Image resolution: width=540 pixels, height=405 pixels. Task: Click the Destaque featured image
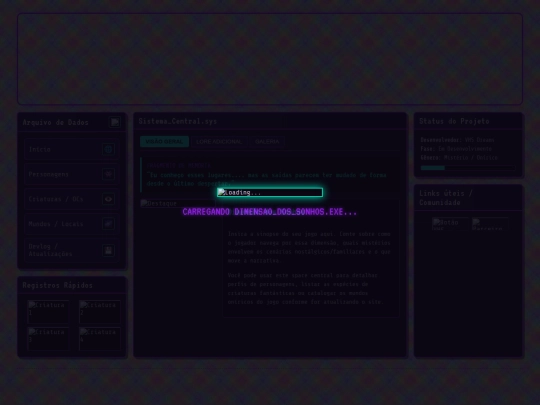178,204
